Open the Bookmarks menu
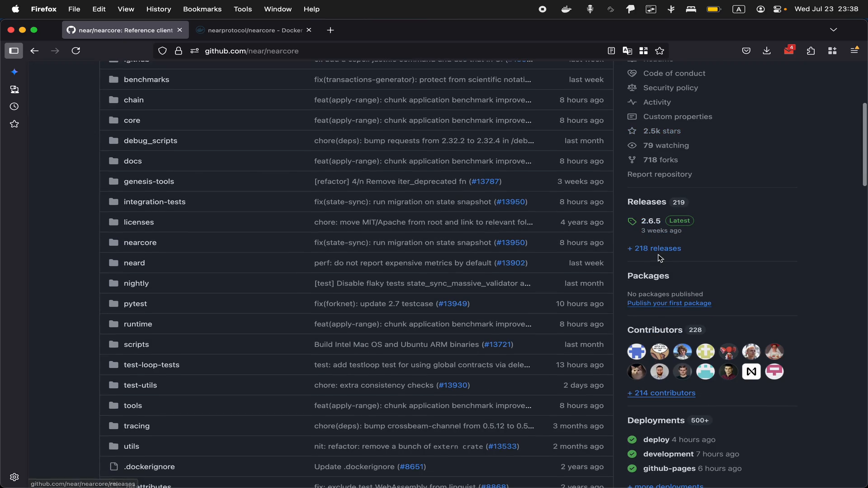This screenshot has height=488, width=868. 202,9
